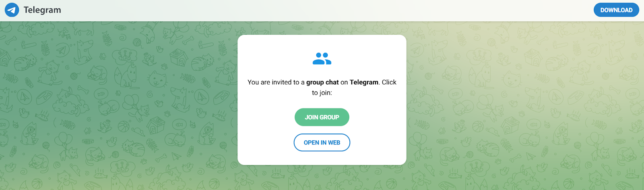
Task: Click the DOWNLOAD button
Action: (616, 10)
